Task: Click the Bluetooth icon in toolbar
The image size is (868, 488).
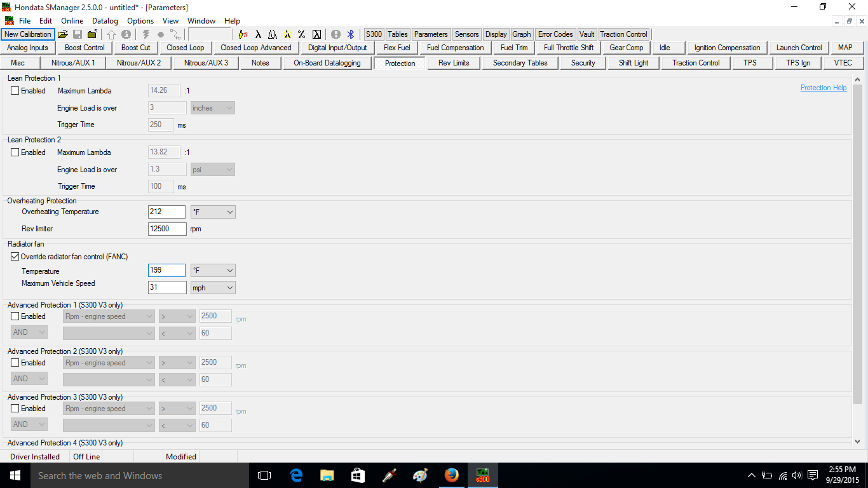Action: tap(350, 34)
